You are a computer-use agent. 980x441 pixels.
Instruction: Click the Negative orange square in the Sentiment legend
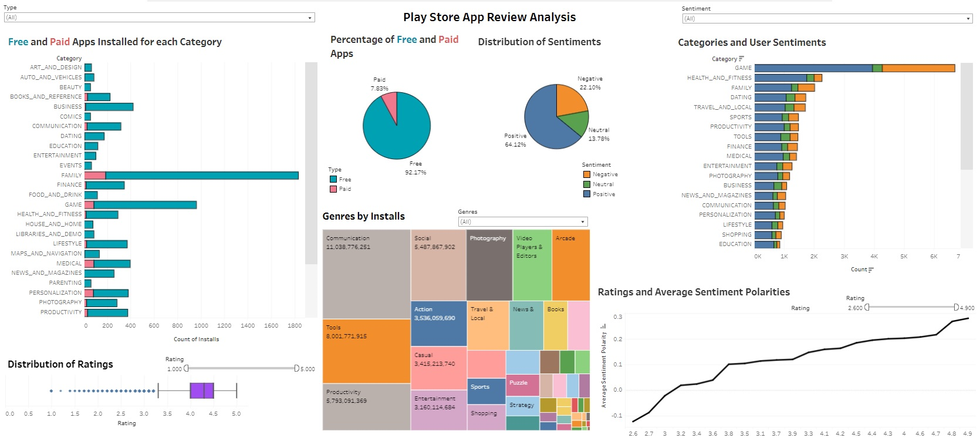586,174
